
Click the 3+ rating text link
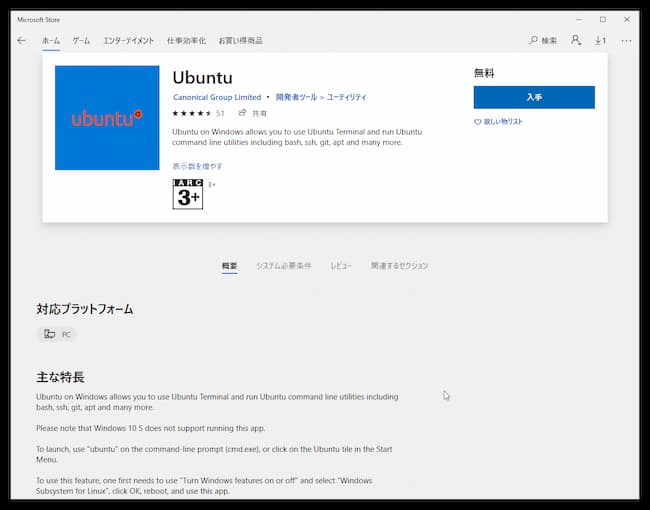click(211, 185)
